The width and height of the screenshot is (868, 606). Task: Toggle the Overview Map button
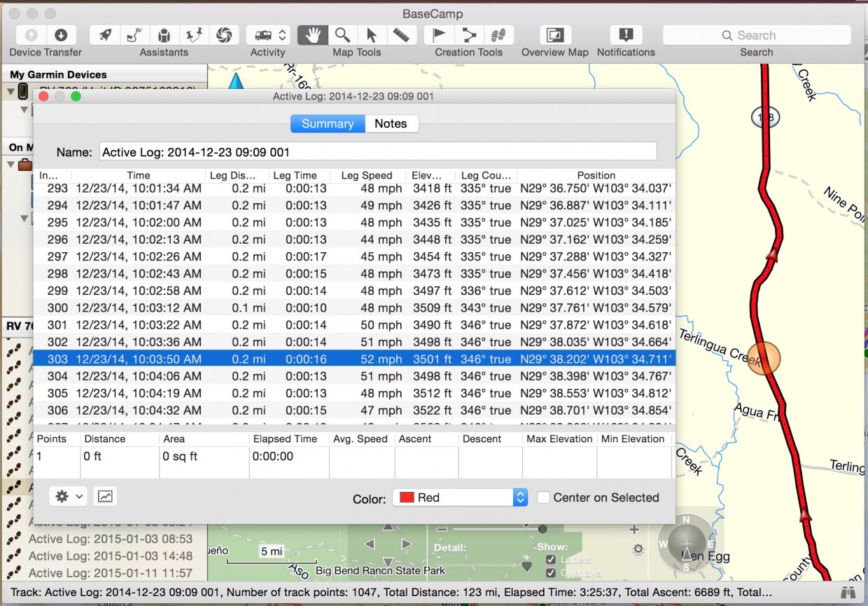(555, 35)
